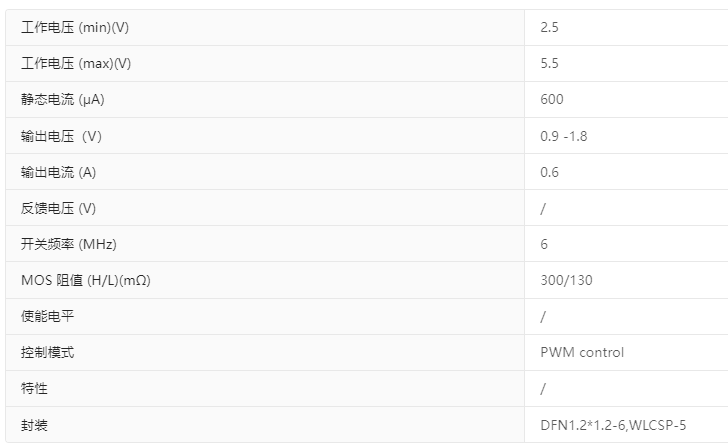Viewport: 728px width, 448px height.
Task: Select the 2.5 minimum voltage value
Action: coord(549,28)
